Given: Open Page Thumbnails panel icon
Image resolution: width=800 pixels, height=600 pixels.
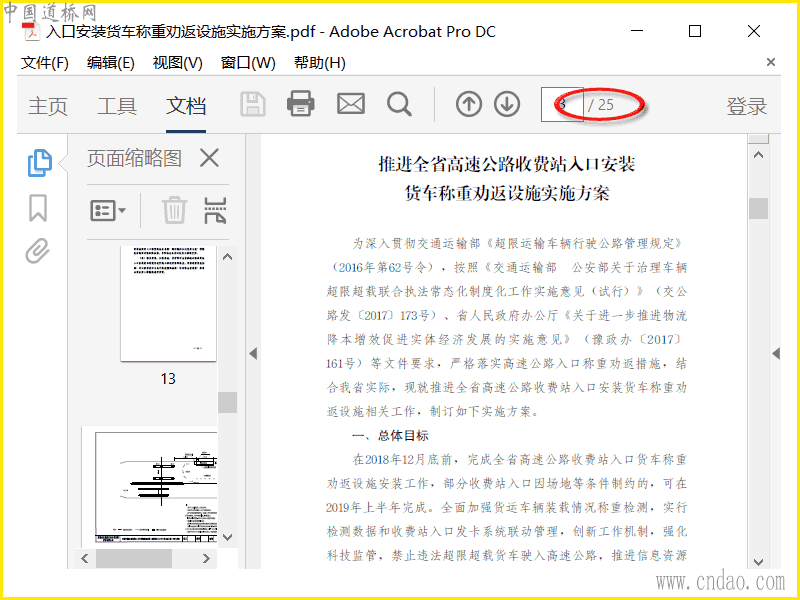Looking at the screenshot, I should click(39, 163).
